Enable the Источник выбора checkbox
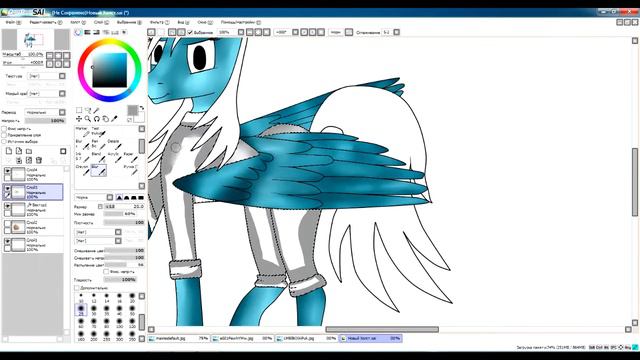This screenshot has height=360, width=640. pos(4,141)
